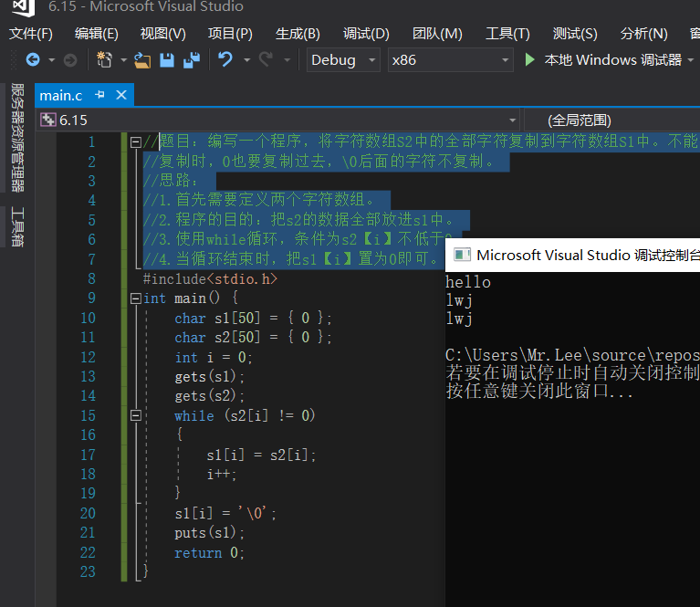This screenshot has height=607, width=700.
Task: Open the new project dropdown arrow
Action: pyautogui.click(x=123, y=60)
